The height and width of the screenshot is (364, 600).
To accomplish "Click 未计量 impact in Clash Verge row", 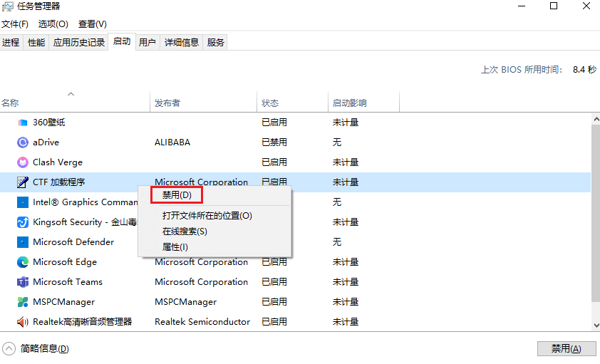I will (346, 162).
